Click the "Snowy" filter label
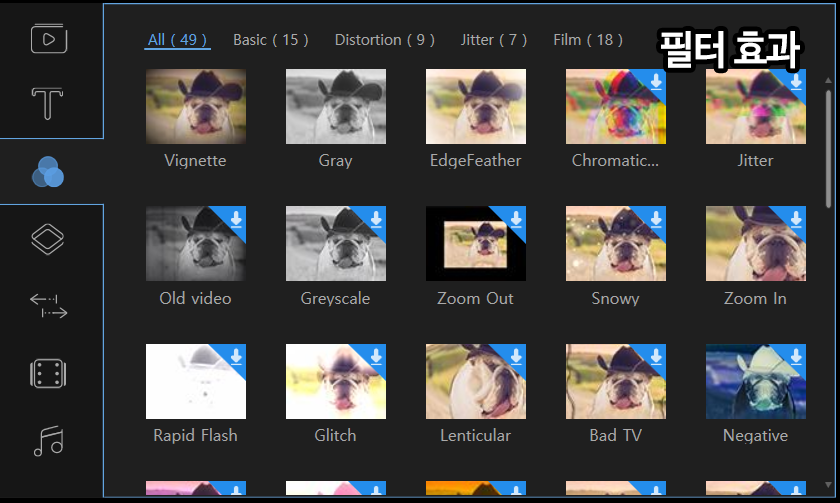 616,298
